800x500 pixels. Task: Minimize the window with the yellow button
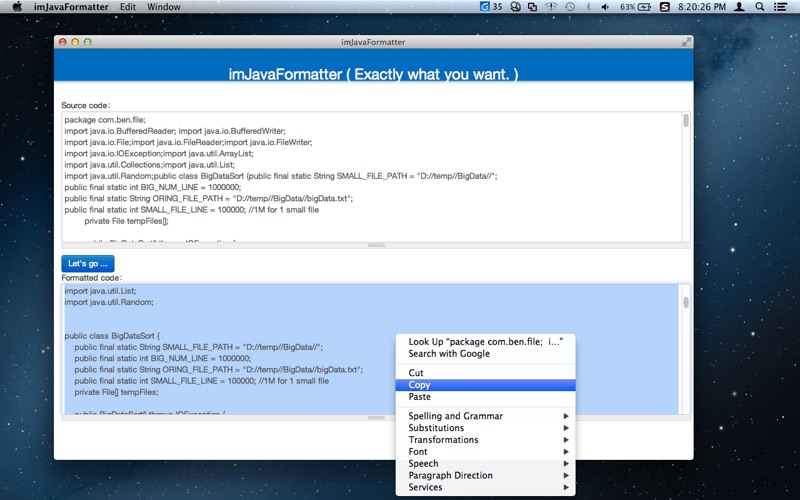click(75, 42)
